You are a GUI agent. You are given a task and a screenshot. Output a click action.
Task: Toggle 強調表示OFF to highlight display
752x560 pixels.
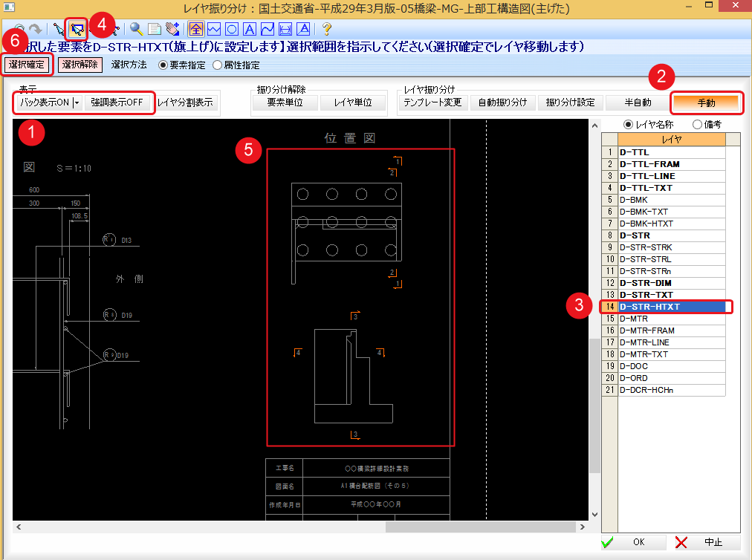point(116,103)
